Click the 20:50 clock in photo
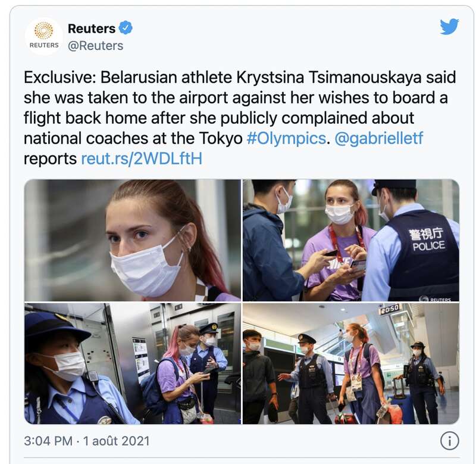Screen dimensions: 476x464 pyautogui.click(x=390, y=309)
